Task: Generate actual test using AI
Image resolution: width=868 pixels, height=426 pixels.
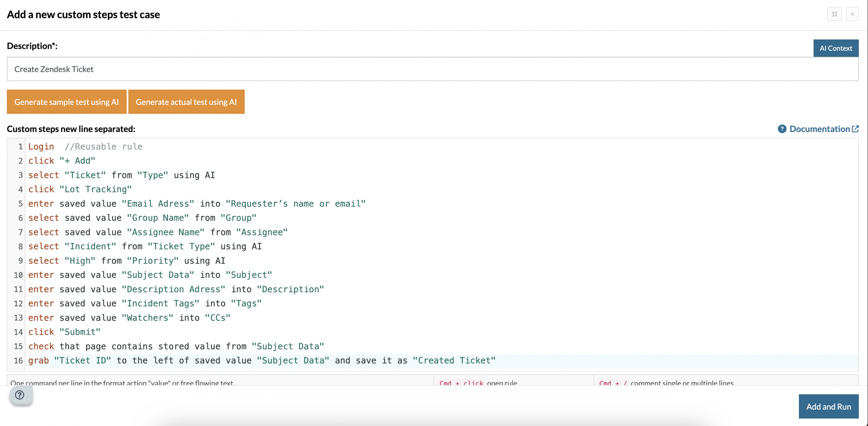Action: [186, 102]
